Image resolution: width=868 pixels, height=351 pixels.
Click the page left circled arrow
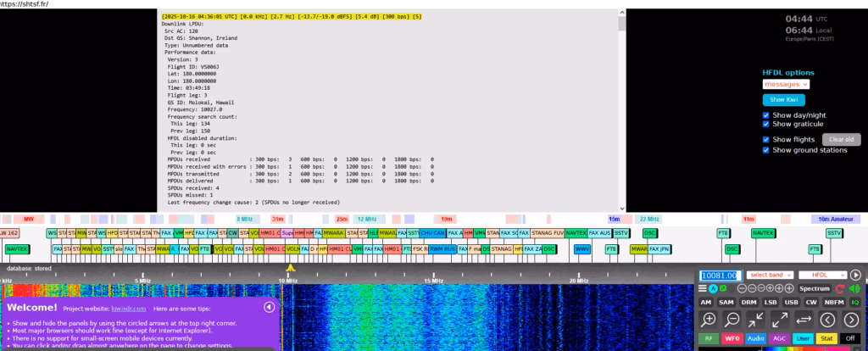828,320
